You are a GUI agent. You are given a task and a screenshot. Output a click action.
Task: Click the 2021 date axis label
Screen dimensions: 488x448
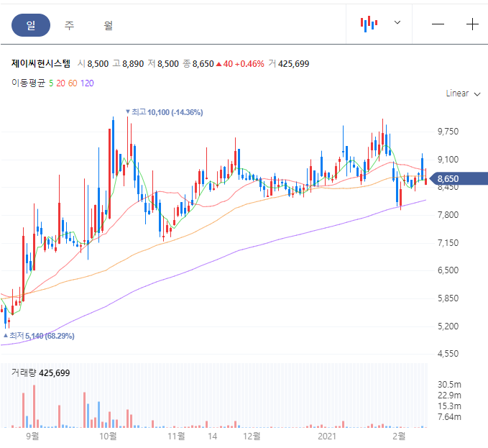click(327, 436)
